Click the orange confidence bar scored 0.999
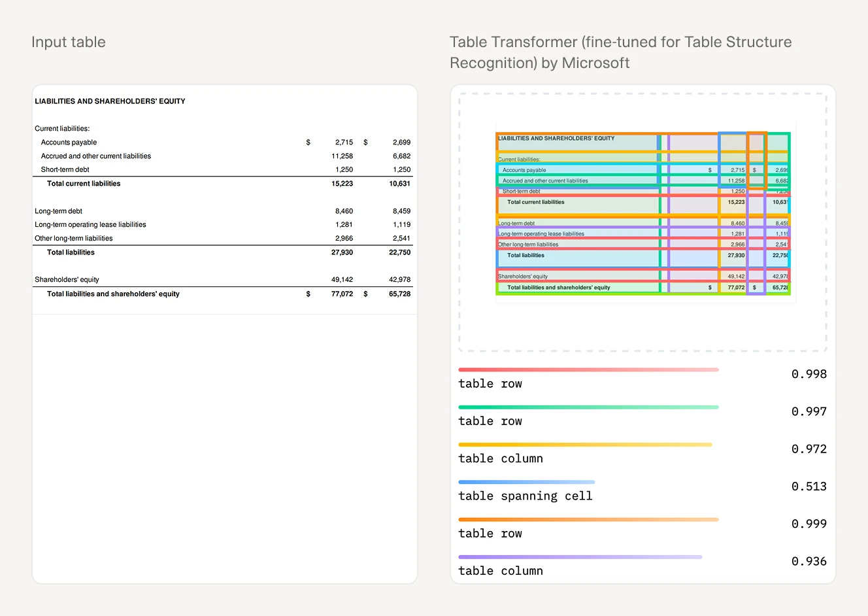The image size is (868, 616). tap(588, 519)
